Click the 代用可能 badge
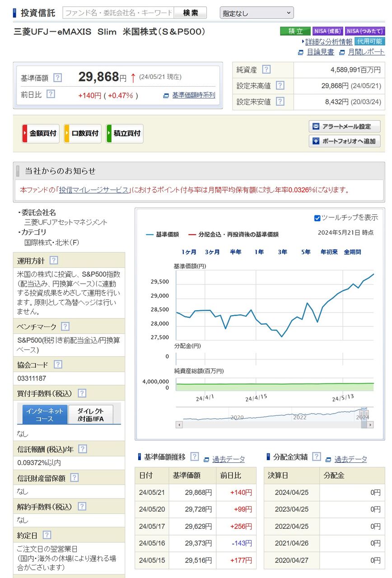This screenshot has width=392, height=578. pos(370,41)
